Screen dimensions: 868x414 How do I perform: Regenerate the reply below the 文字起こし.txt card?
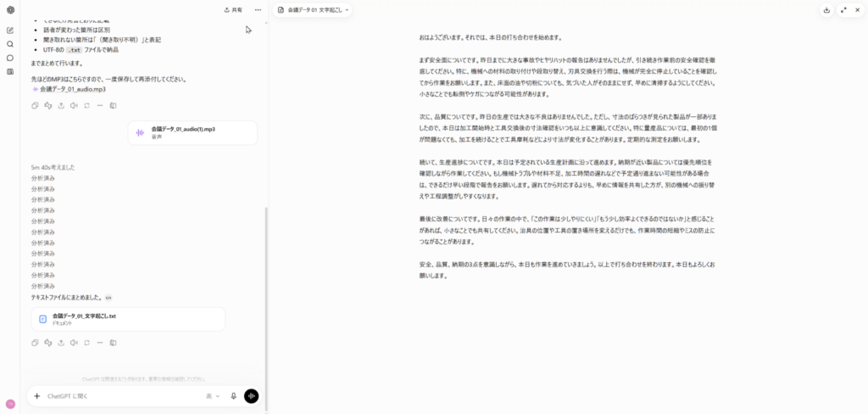coord(87,343)
